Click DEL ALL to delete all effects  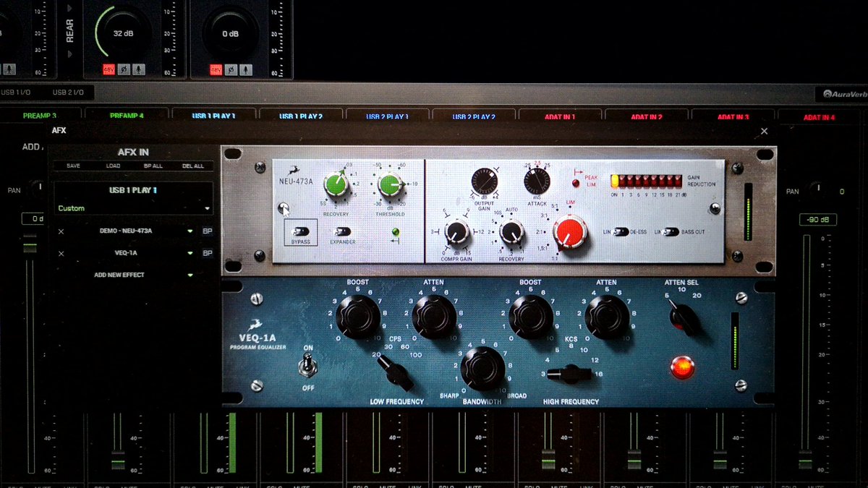click(x=193, y=166)
